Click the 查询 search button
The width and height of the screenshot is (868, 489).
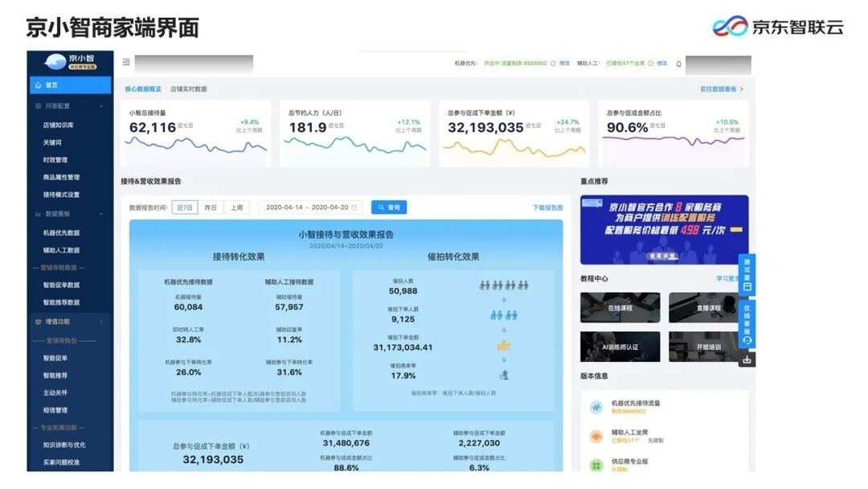pyautogui.click(x=389, y=208)
